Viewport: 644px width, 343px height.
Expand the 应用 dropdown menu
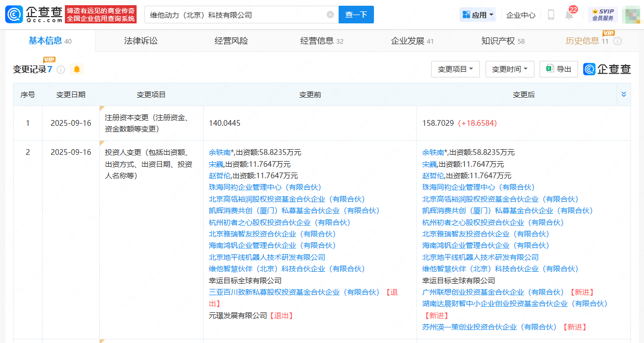point(478,15)
